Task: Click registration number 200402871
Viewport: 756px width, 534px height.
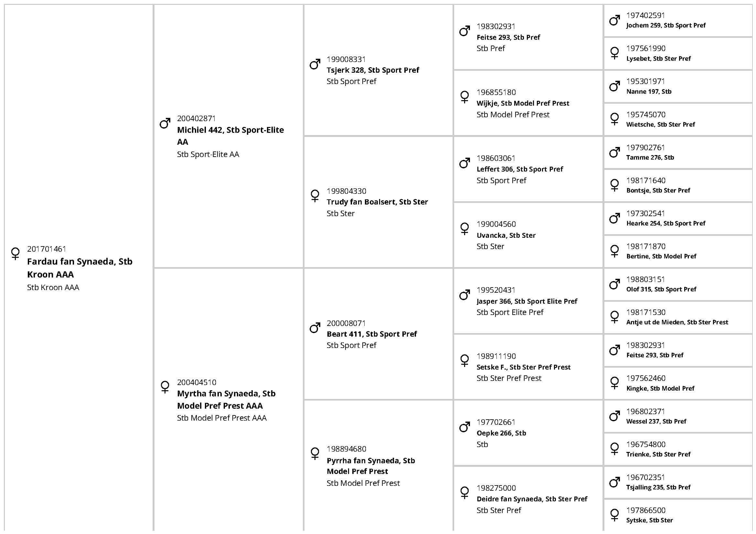Action: click(196, 119)
